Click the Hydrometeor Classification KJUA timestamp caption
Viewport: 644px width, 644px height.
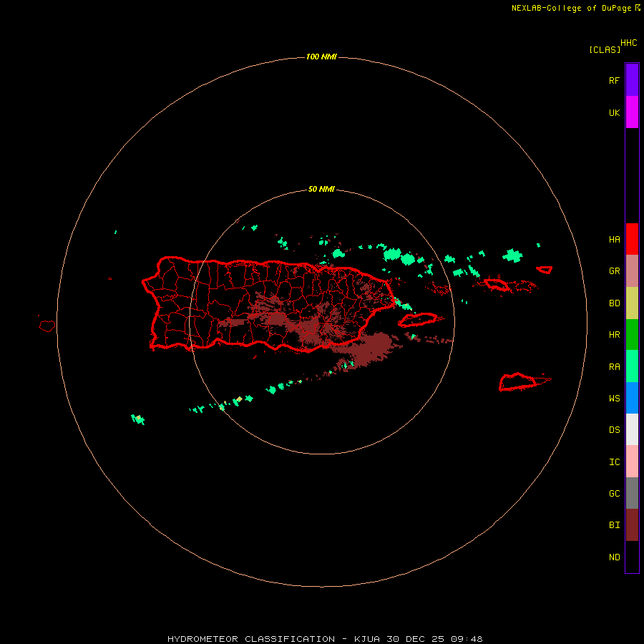click(325, 639)
